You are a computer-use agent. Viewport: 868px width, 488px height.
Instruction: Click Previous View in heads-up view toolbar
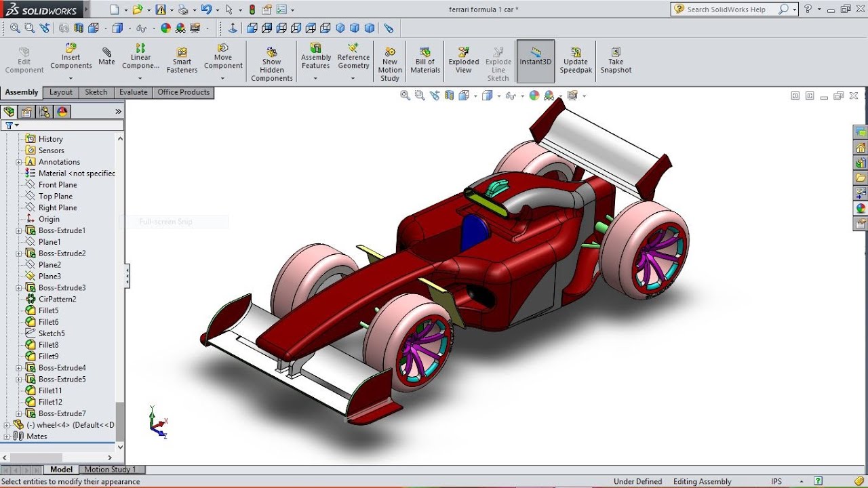(435, 96)
